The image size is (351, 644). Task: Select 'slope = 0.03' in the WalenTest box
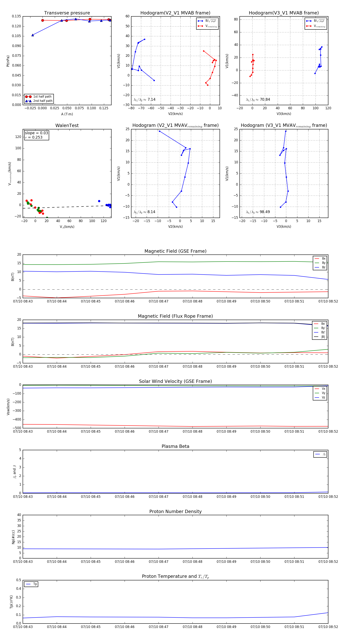pyautogui.click(x=36, y=133)
